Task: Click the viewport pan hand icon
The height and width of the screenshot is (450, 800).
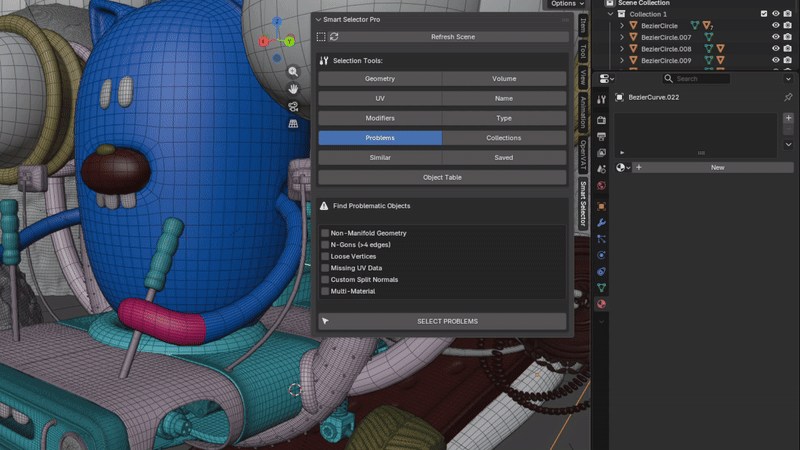Action: pyautogui.click(x=293, y=89)
